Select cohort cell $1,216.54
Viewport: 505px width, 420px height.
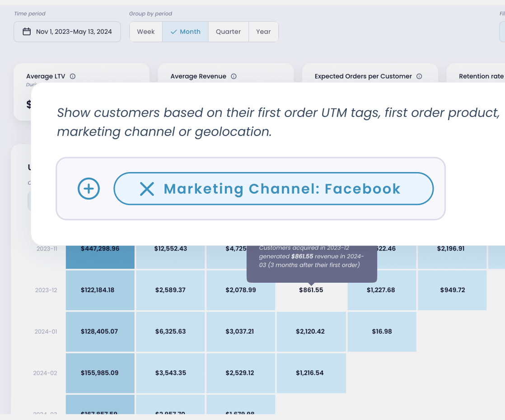point(311,373)
